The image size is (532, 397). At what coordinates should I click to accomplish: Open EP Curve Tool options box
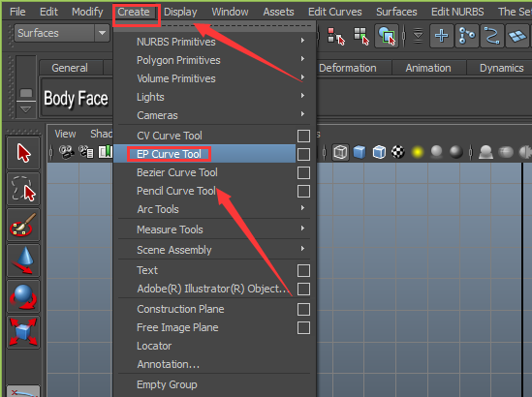click(x=303, y=154)
